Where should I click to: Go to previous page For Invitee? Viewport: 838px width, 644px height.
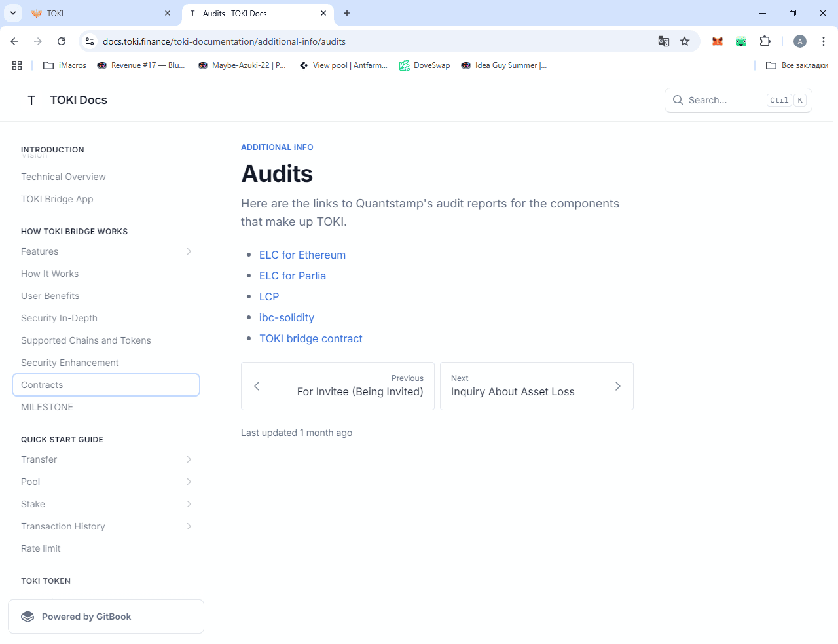tap(338, 386)
